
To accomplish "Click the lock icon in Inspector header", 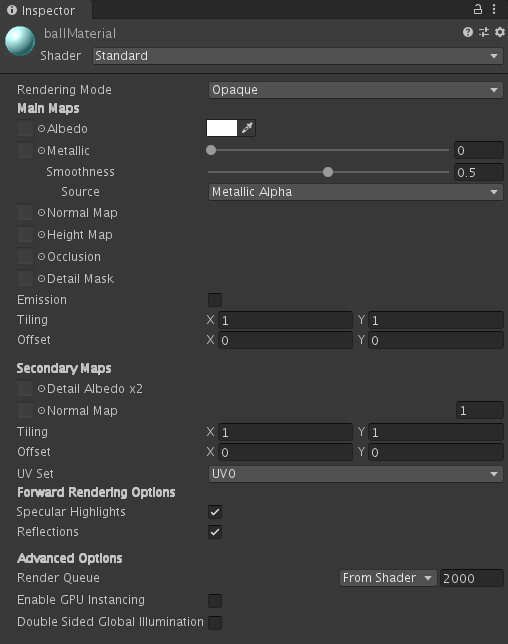I will click(x=478, y=9).
